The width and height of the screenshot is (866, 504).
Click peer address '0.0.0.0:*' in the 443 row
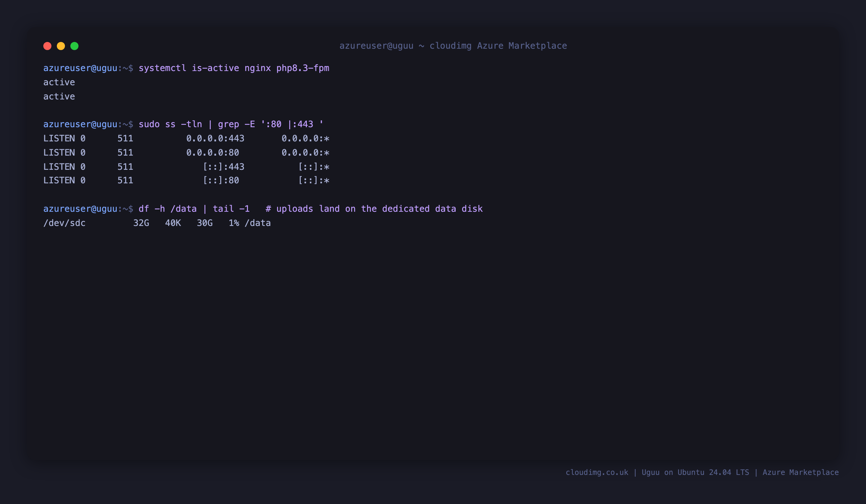(305, 138)
